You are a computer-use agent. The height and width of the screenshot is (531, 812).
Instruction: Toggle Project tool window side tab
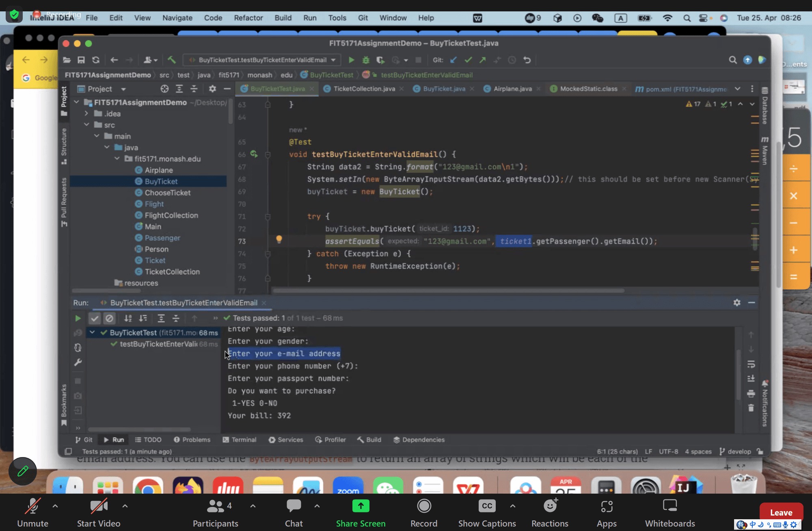64,101
